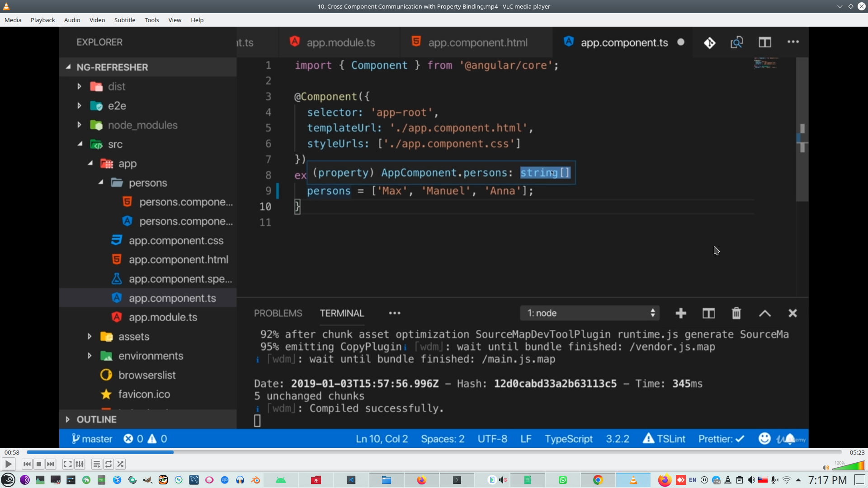The width and height of the screenshot is (868, 488).
Task: Click VLC's fullscreen icon in playback controls
Action: click(x=67, y=464)
